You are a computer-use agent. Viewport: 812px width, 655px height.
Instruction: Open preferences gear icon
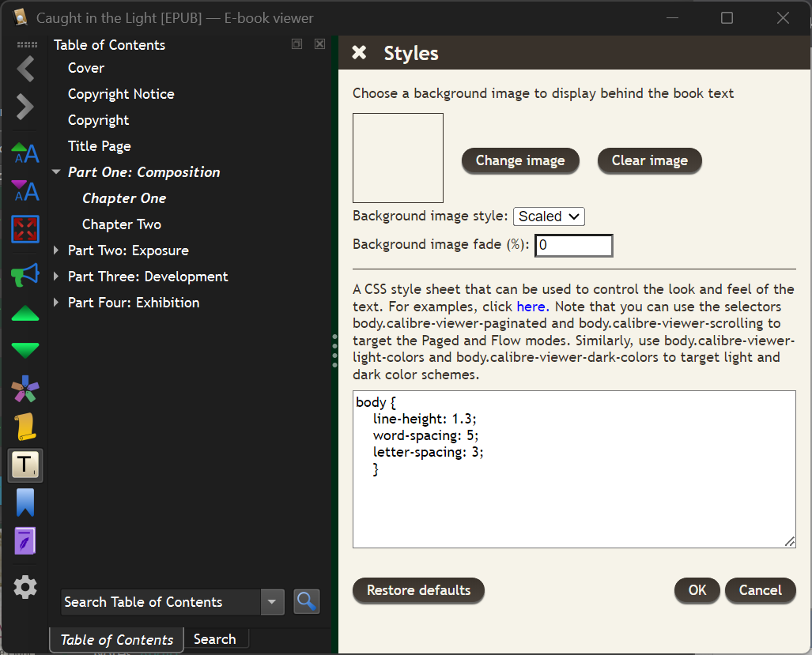point(25,587)
